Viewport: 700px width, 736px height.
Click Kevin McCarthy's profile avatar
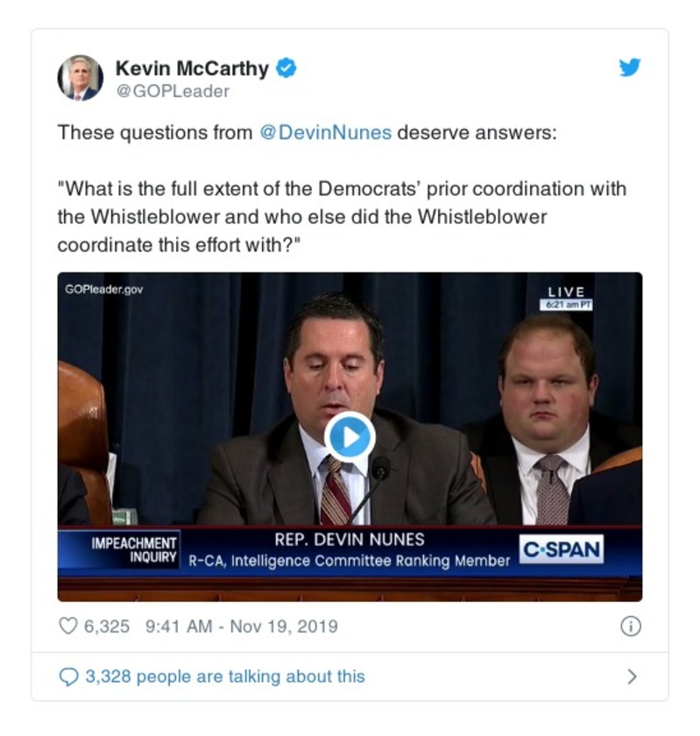pyautogui.click(x=81, y=78)
